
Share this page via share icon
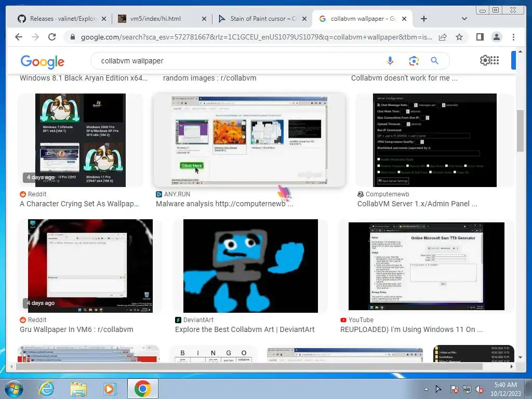(443, 37)
